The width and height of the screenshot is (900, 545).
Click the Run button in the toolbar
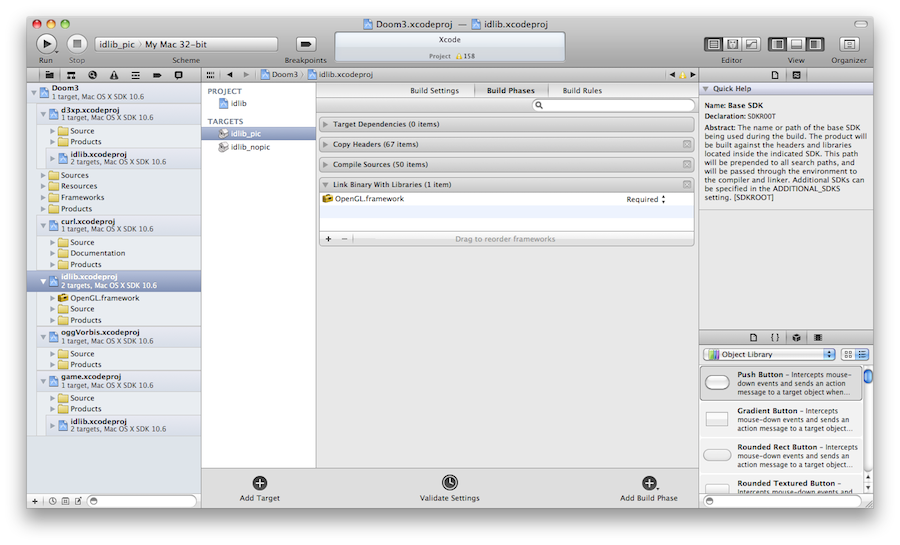click(x=46, y=44)
